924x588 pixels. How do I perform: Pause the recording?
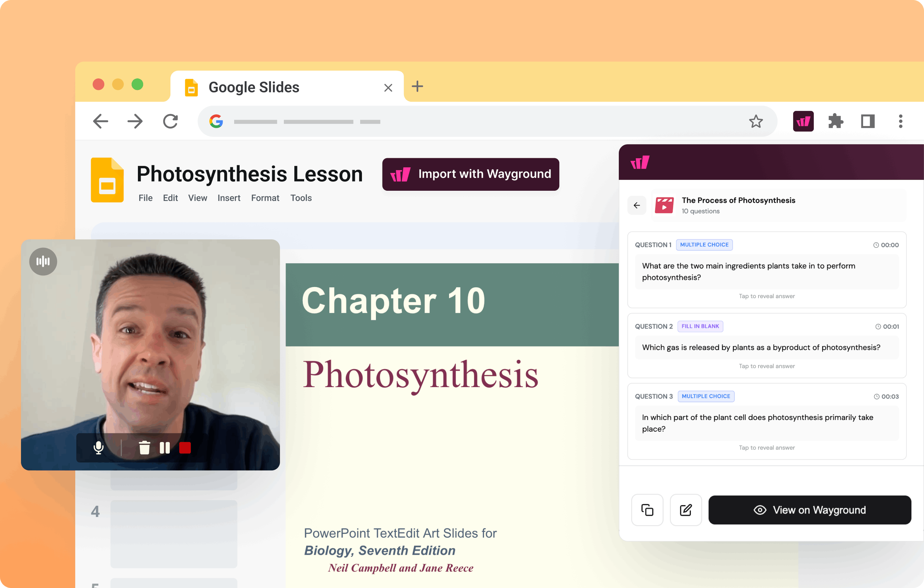164,448
